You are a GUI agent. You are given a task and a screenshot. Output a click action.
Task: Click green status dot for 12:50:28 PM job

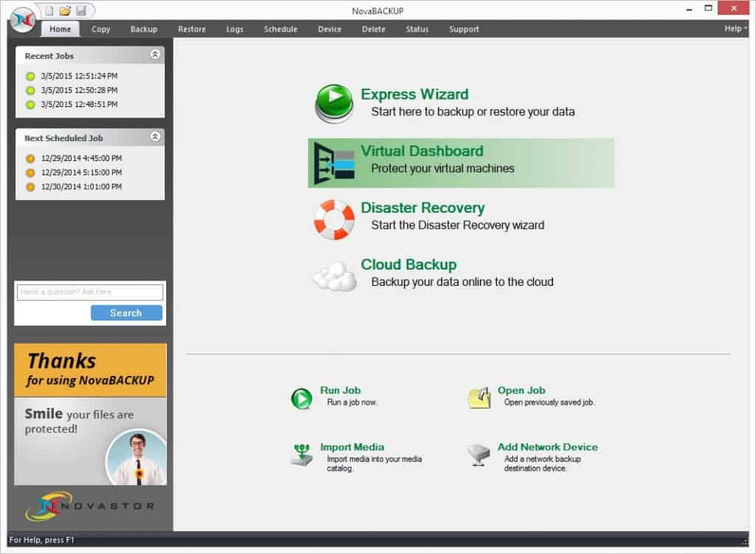point(30,90)
